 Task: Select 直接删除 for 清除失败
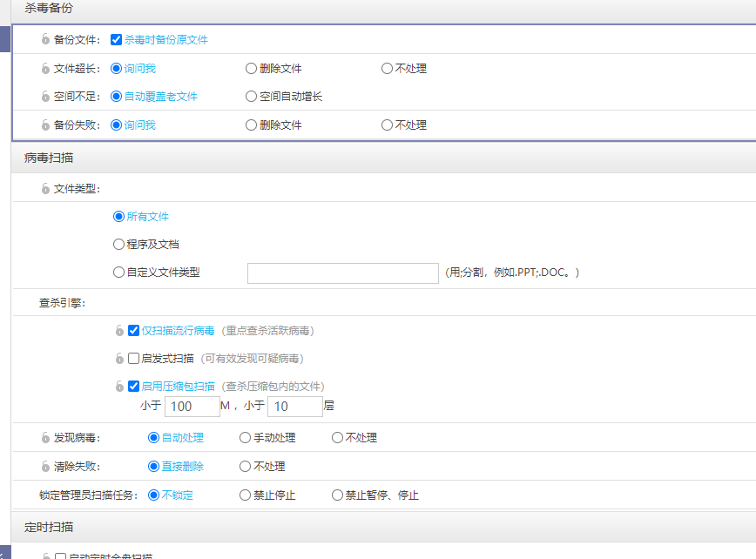[x=154, y=467]
